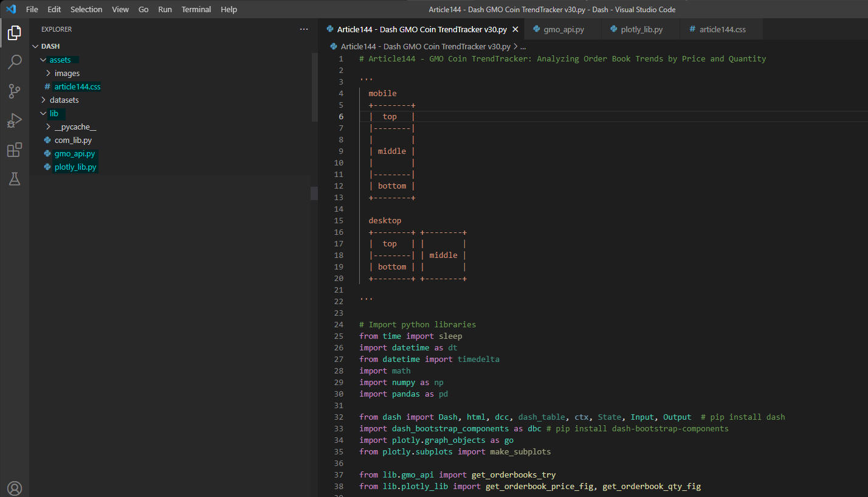Click Python file icon beside com_lib.py
This screenshot has width=868, height=497.
tap(47, 140)
